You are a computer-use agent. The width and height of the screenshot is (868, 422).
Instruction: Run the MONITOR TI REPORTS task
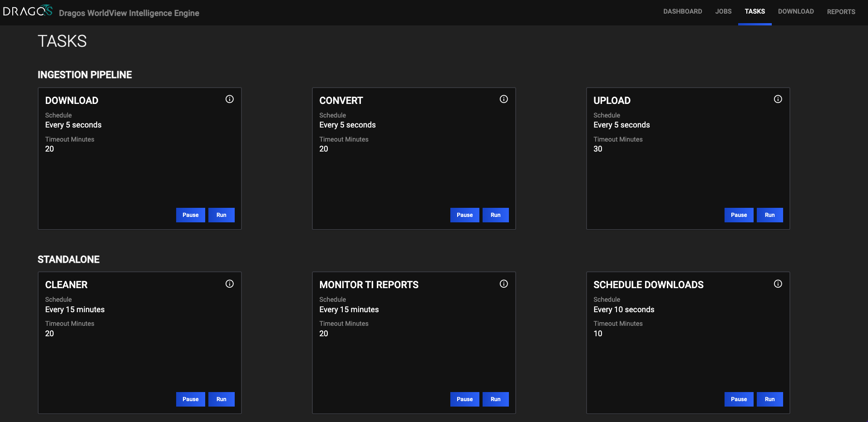496,399
